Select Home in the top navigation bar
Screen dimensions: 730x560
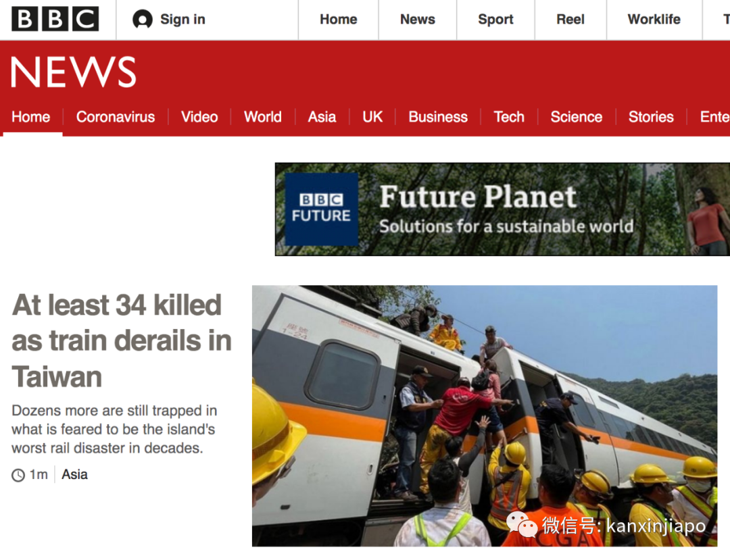pyautogui.click(x=339, y=20)
